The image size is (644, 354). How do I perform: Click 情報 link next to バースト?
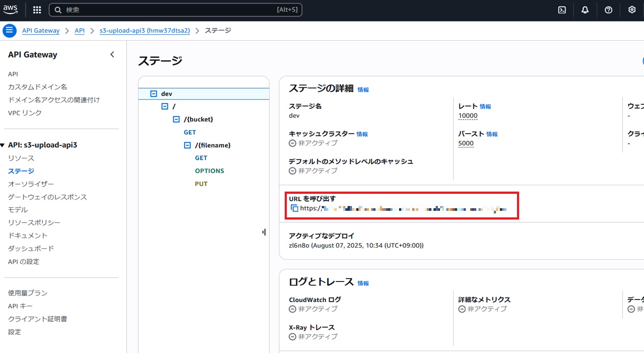coord(492,134)
